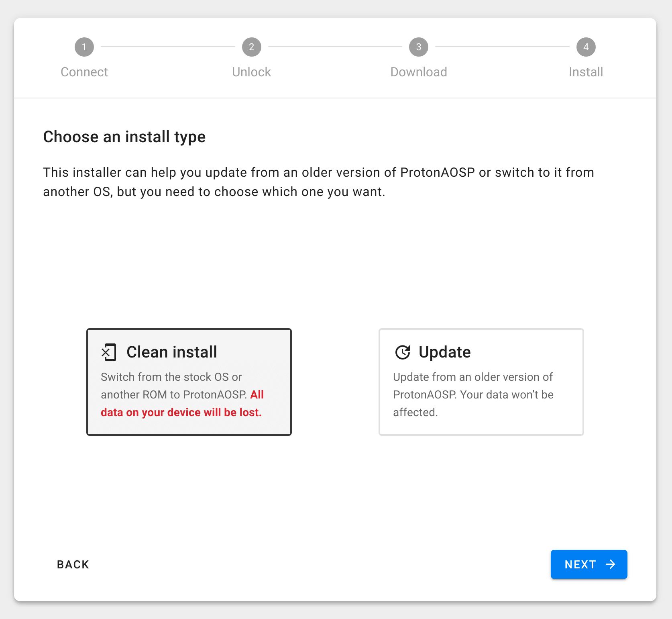Click the Update restore icon
The image size is (672, 619).
(403, 353)
